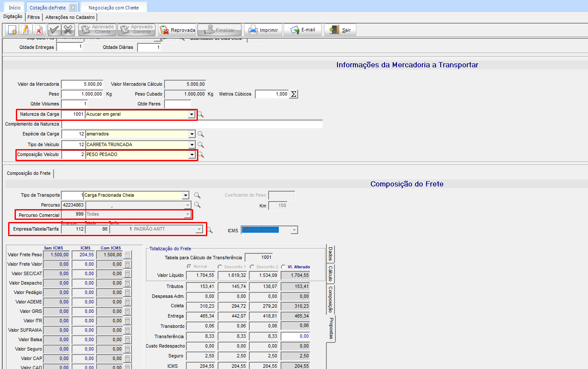588x369 pixels.
Task: Close the Cotação de Frete tab
Action: coord(72,7)
